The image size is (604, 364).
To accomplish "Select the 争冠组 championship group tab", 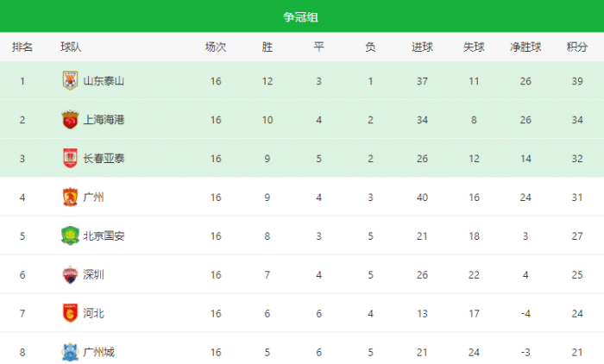I will click(x=302, y=16).
